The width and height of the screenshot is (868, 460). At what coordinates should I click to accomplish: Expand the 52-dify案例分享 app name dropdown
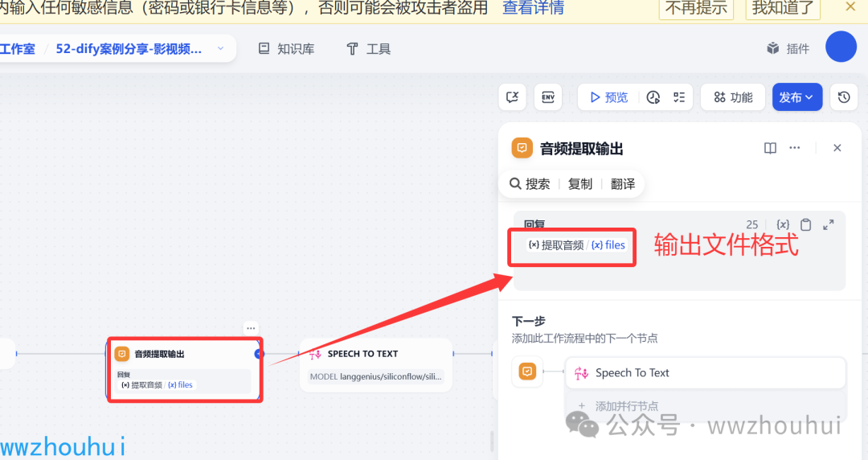pos(221,49)
